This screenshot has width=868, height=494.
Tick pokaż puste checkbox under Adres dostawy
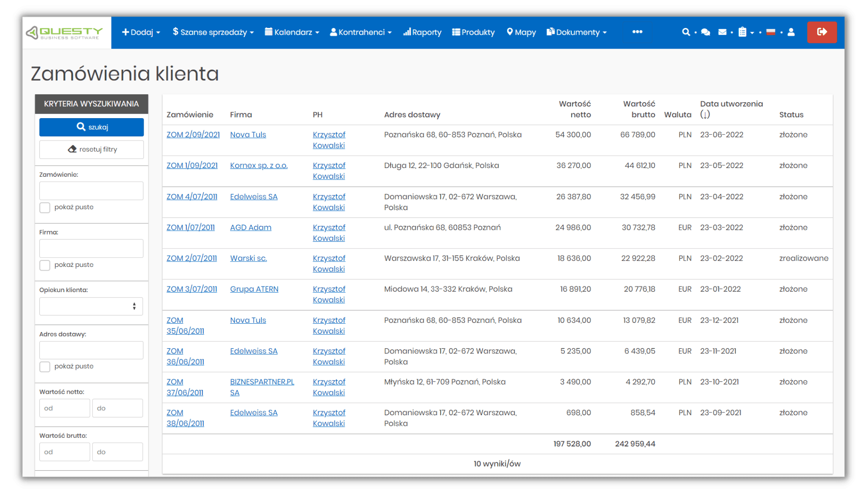45,367
